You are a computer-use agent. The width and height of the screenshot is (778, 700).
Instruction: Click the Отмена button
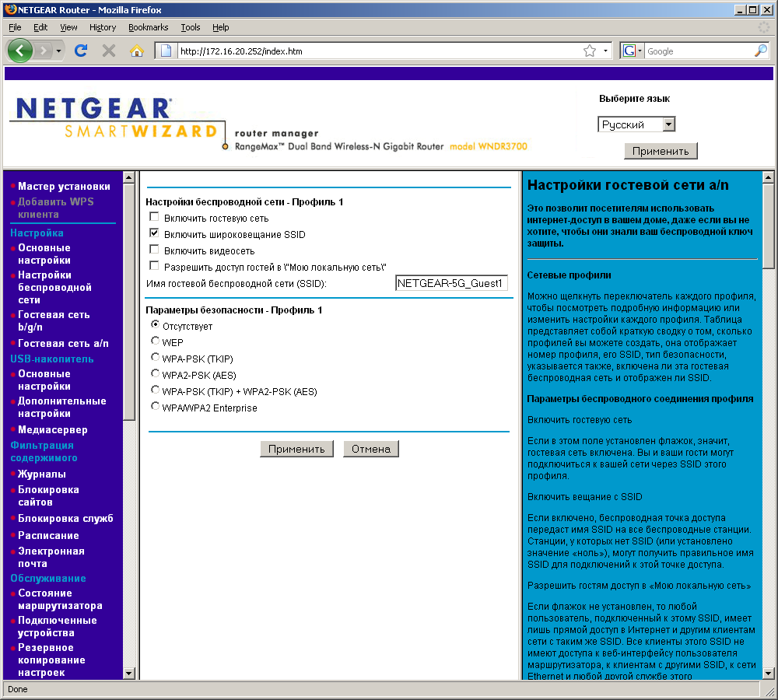(370, 449)
